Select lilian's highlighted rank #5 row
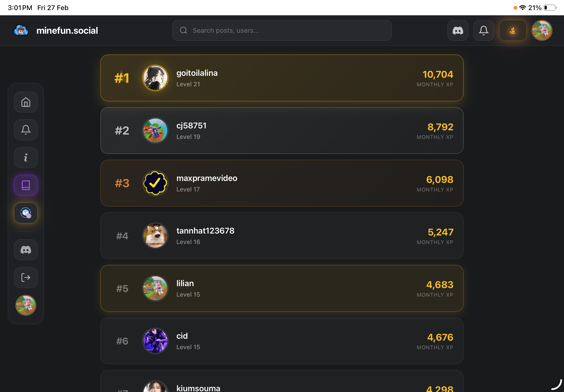 pos(282,288)
